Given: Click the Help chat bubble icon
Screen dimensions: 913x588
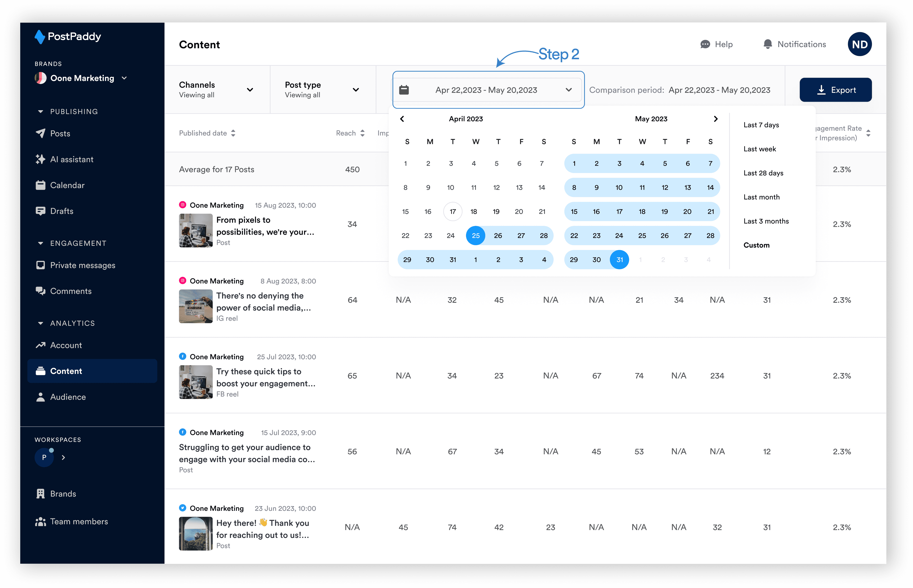Looking at the screenshot, I should pos(705,44).
